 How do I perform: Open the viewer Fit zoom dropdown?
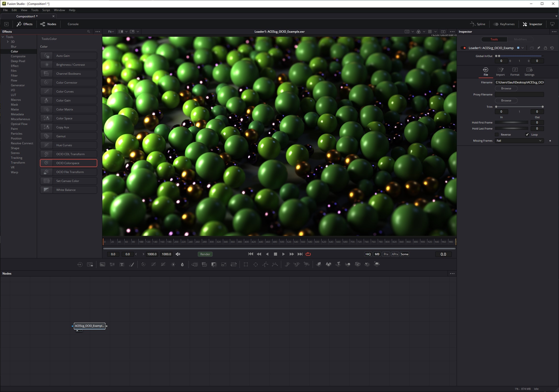click(x=111, y=32)
